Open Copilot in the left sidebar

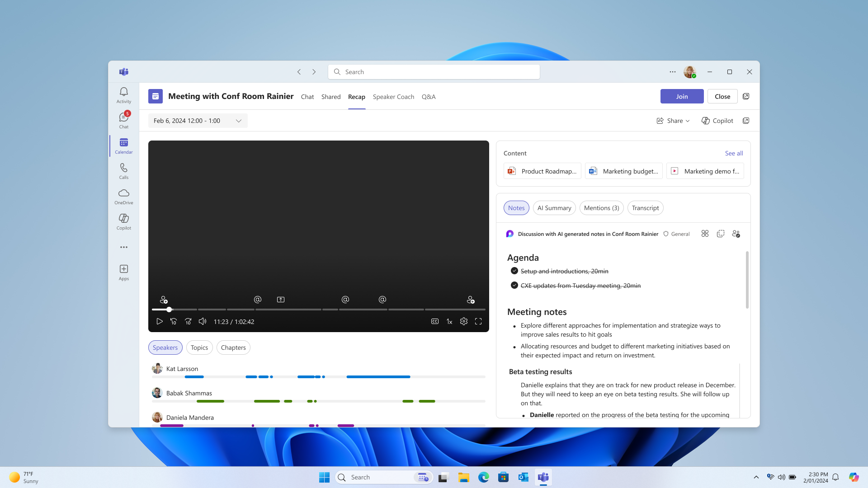[123, 221]
